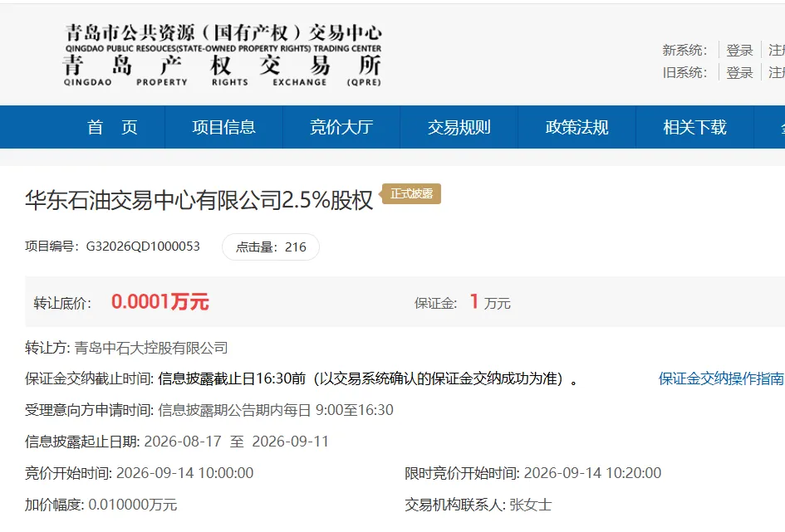Click the disclosure start date 2026-08-17
This screenshot has height=532, width=785.
[183, 442]
